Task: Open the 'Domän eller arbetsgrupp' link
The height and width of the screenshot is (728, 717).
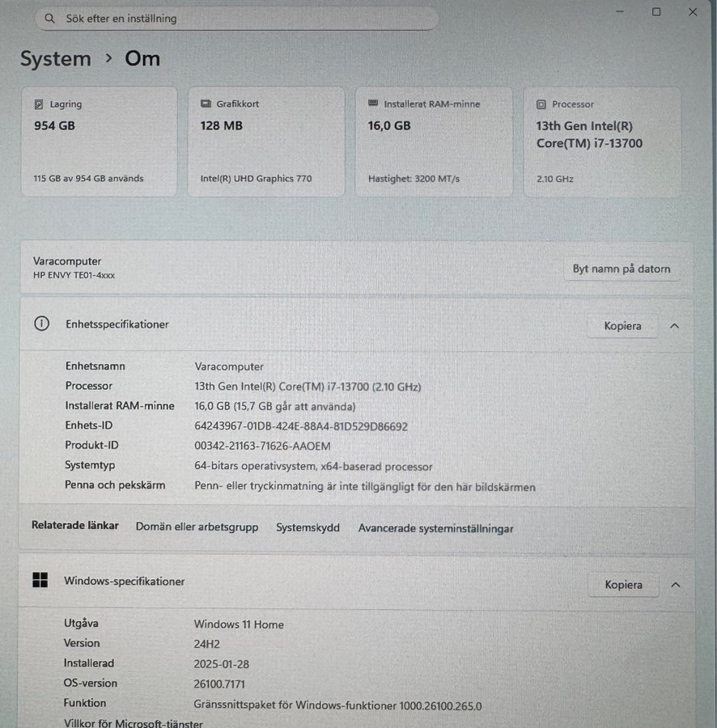Action: click(x=197, y=527)
